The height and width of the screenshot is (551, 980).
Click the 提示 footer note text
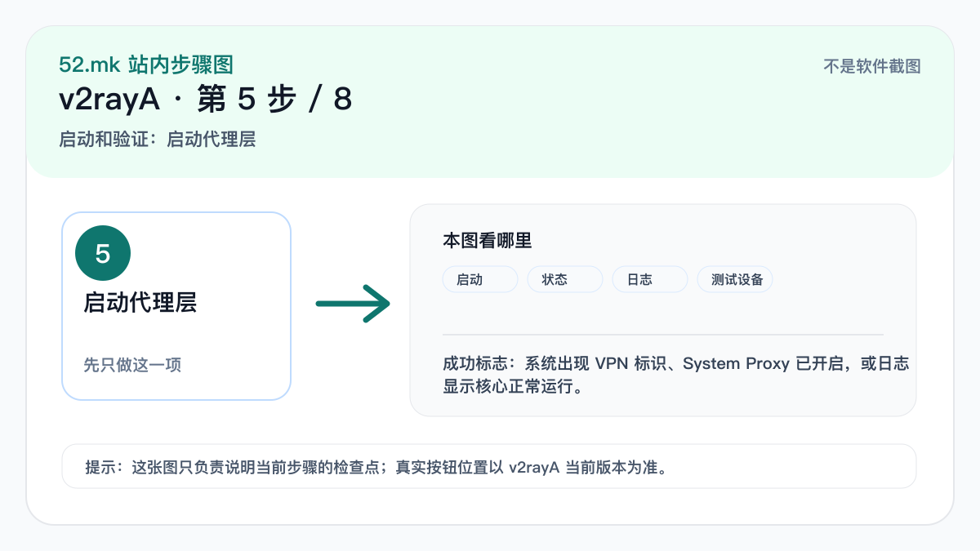376,468
